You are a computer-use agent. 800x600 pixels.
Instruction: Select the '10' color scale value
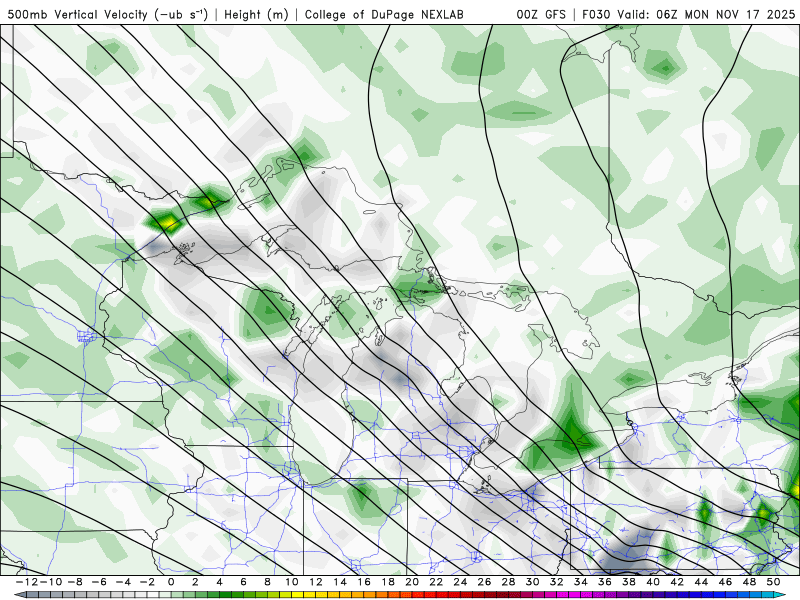(291, 582)
